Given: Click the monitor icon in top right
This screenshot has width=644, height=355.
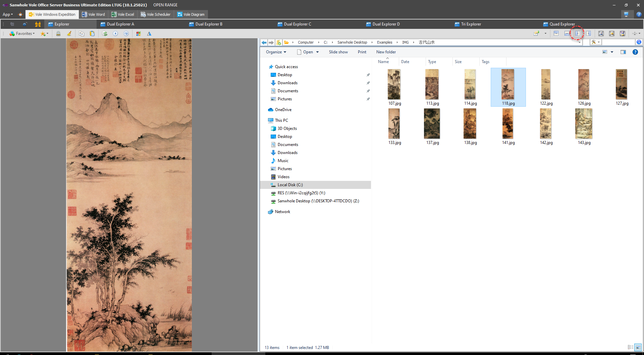Looking at the screenshot, I should pos(626,14).
